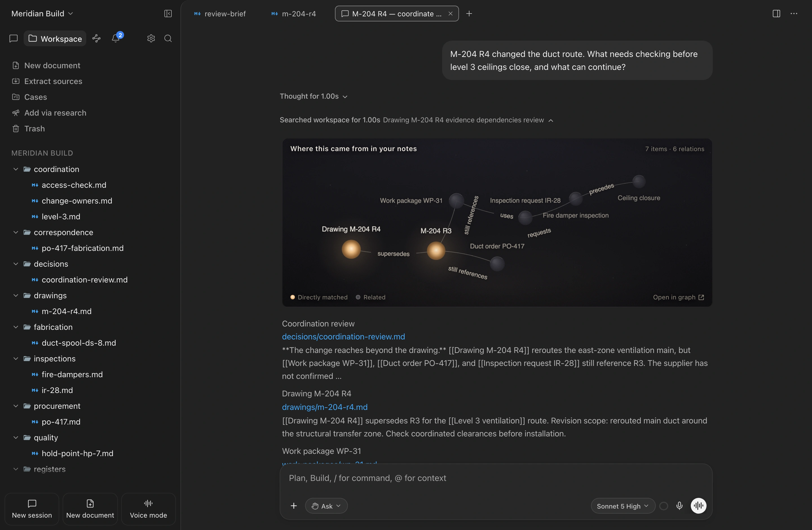
Task: Expand the Thought for 1.00s section
Action: pyautogui.click(x=314, y=96)
